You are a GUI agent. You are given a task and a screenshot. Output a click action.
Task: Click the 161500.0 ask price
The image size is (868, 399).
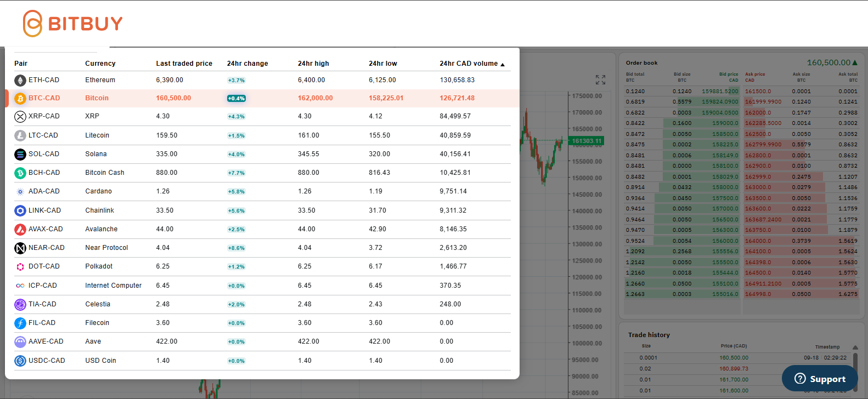click(758, 92)
